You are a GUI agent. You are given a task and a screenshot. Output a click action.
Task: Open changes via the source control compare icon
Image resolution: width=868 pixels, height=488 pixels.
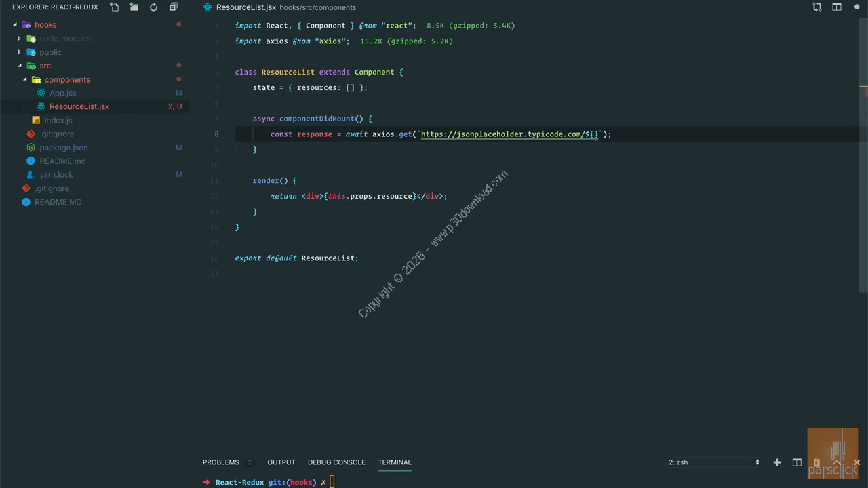tap(817, 7)
